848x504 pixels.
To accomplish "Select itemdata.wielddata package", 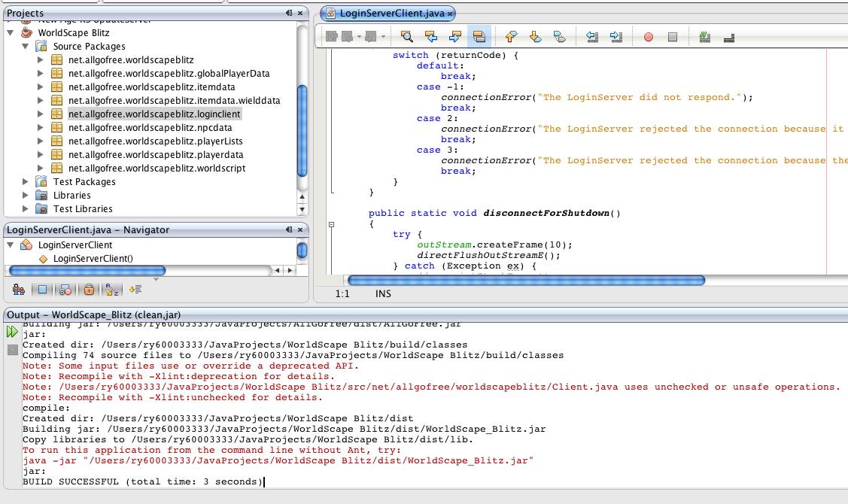I will click(x=174, y=101).
